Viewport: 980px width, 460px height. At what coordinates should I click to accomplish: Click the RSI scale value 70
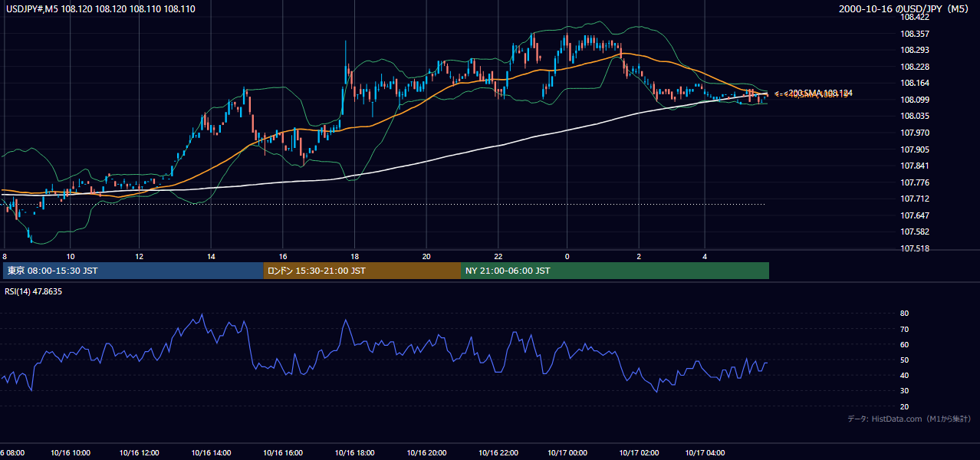tap(904, 329)
